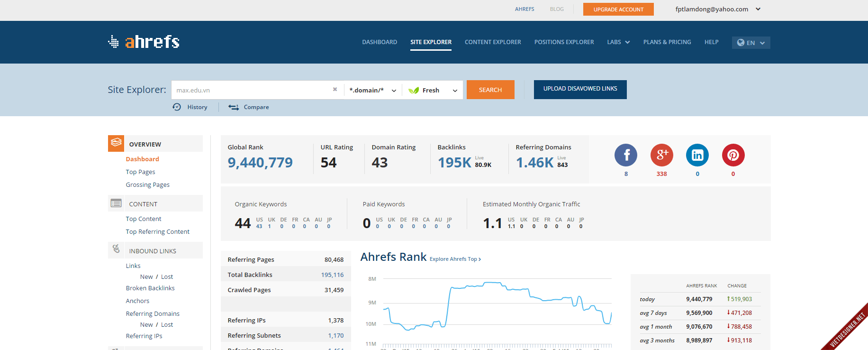Open Anchors in sidebar
This screenshot has width=868, height=350.
point(137,301)
